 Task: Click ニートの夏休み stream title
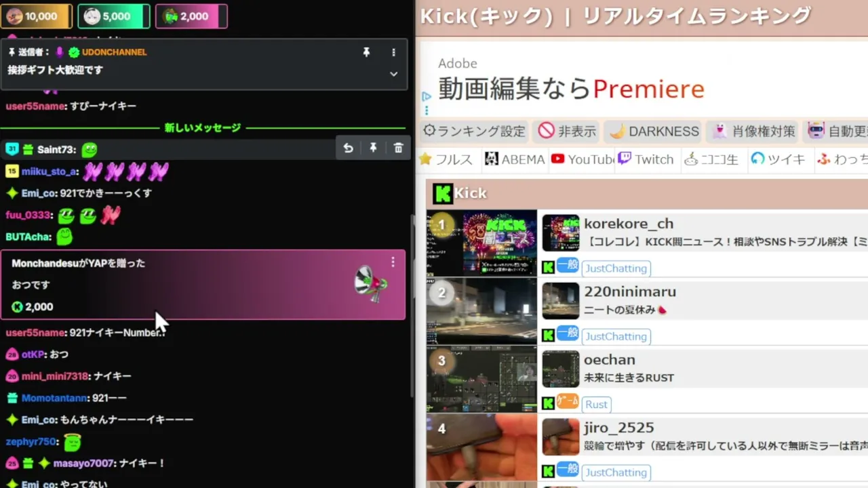625,310
